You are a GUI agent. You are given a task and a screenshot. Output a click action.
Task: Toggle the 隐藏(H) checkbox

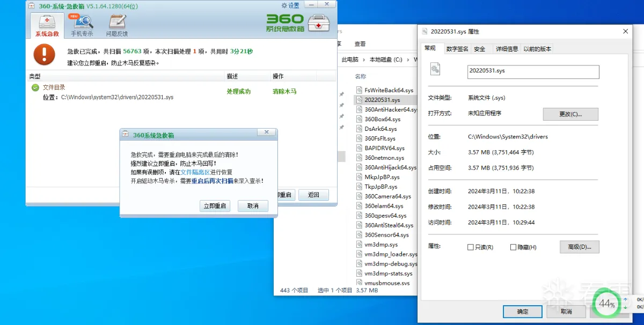tap(514, 247)
